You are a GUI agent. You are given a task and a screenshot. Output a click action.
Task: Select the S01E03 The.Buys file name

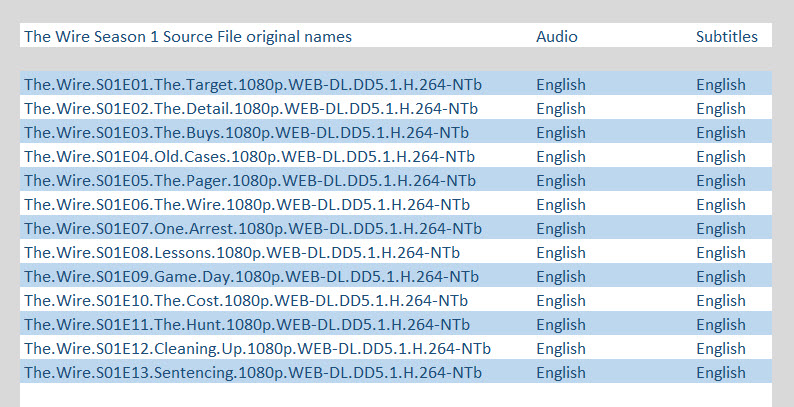[x=246, y=133]
